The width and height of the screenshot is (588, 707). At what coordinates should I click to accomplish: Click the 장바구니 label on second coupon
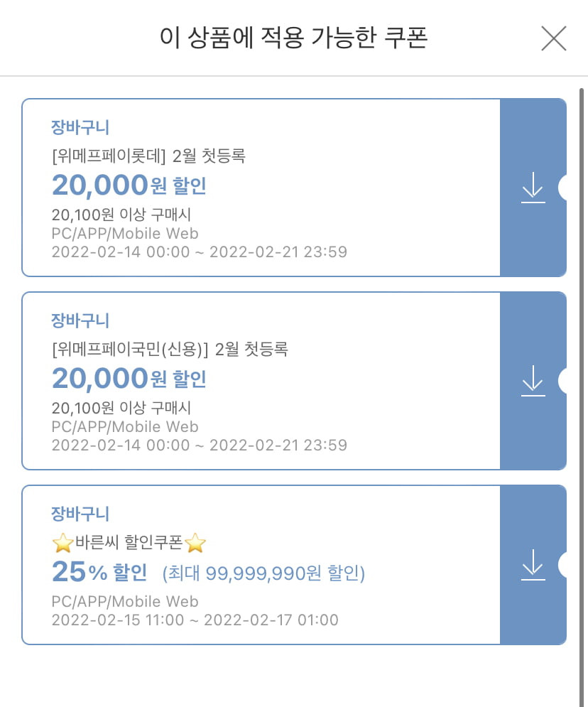pyautogui.click(x=80, y=320)
